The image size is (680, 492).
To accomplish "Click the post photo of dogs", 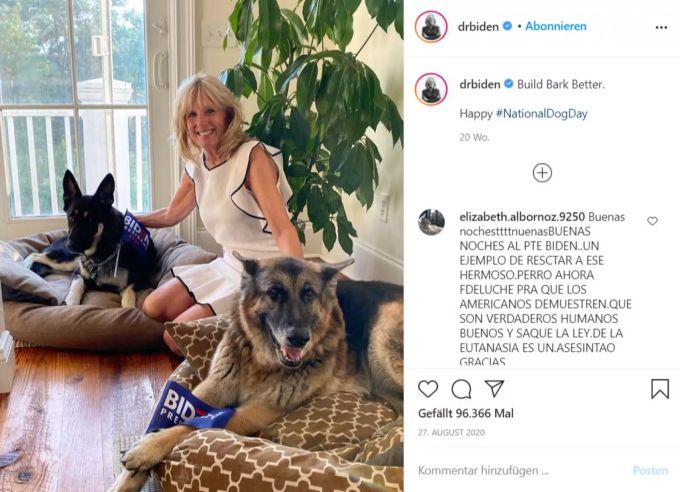I will 202,246.
